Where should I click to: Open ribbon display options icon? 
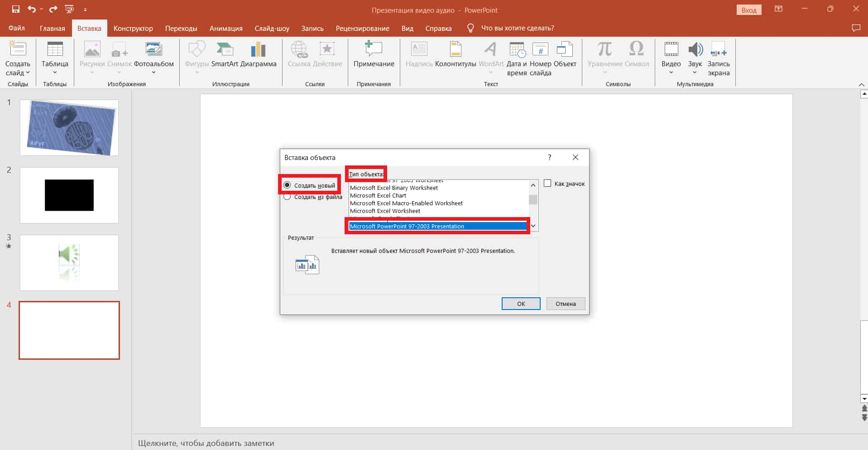pos(778,9)
